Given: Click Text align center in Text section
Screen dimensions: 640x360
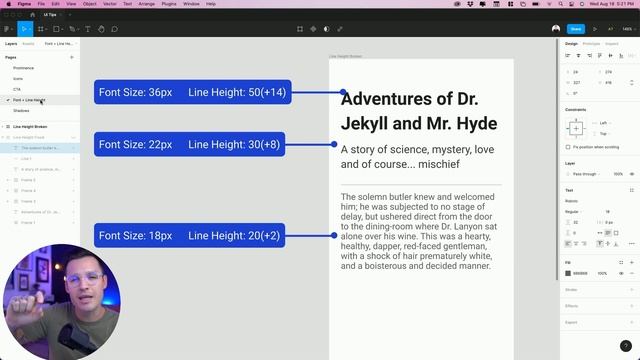Looking at the screenshot, I should [x=576, y=244].
